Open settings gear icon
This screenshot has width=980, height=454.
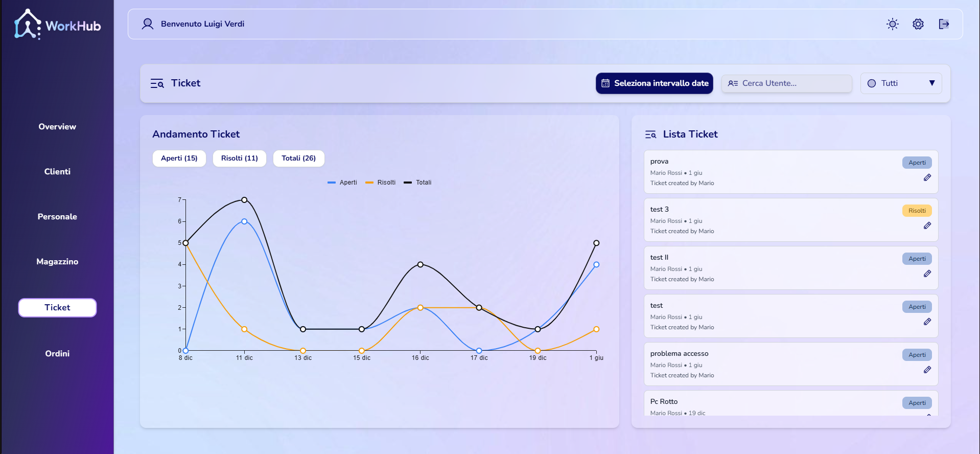pyautogui.click(x=918, y=24)
